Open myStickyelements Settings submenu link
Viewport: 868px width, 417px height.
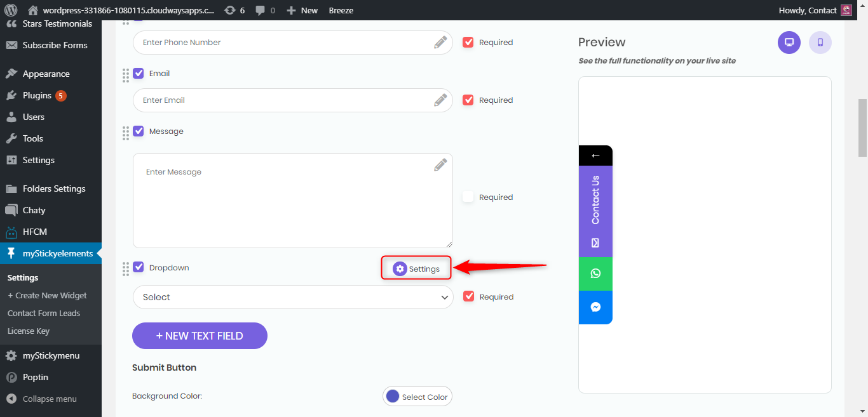click(23, 277)
